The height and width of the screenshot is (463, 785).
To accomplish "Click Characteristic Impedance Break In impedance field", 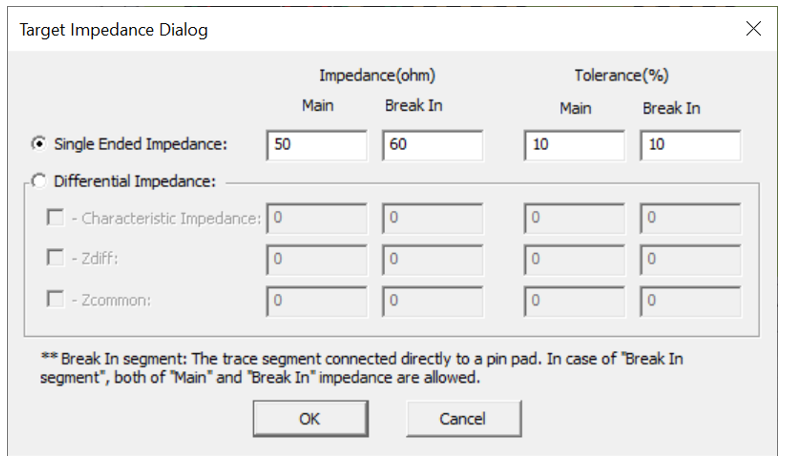I will [x=433, y=218].
